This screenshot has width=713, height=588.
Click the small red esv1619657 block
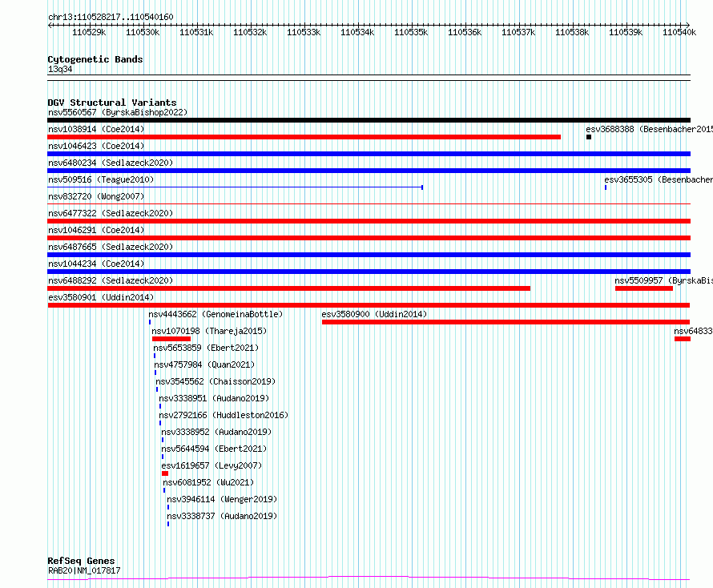tap(165, 473)
